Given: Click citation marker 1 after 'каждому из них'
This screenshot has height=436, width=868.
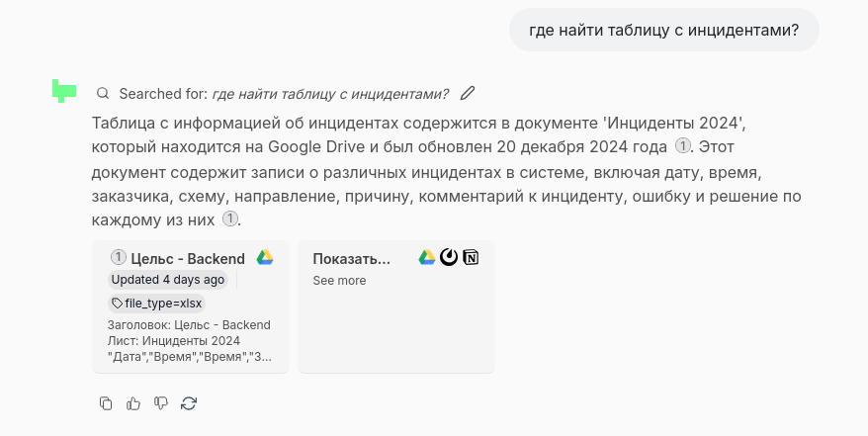Looking at the screenshot, I should 229,218.
